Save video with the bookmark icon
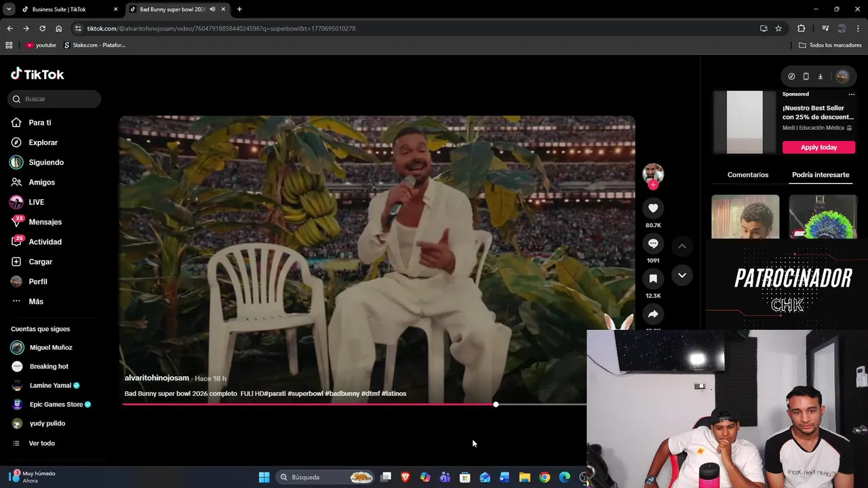 653,279
